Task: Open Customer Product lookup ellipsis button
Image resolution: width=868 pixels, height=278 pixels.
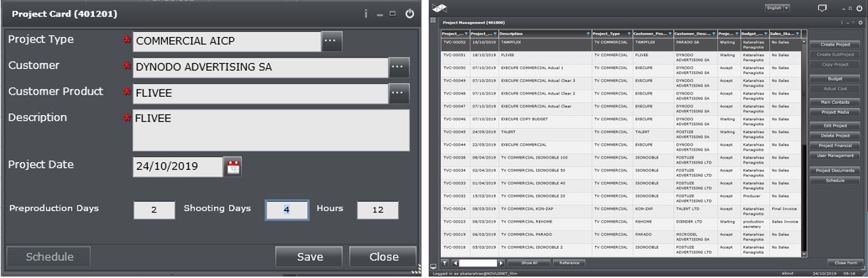Action: coord(399,93)
